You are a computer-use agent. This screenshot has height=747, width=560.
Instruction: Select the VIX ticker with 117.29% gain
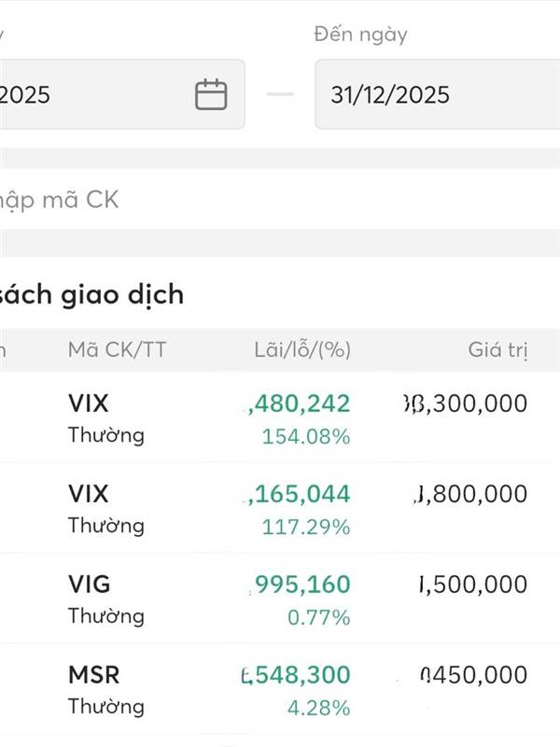tap(89, 493)
